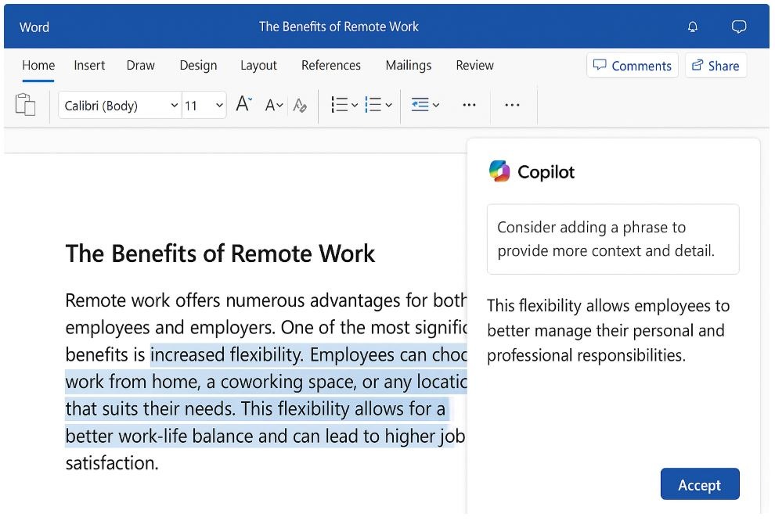
Task: Open first more options ellipsis in ribbon
Action: click(x=469, y=105)
